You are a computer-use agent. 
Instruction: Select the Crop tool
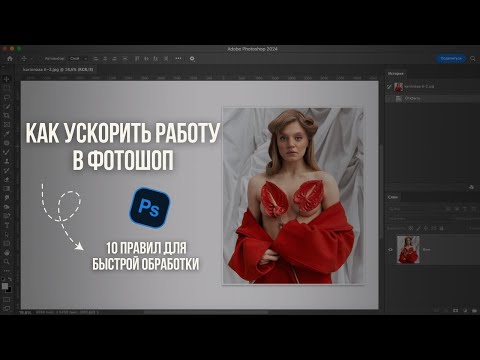6,115
